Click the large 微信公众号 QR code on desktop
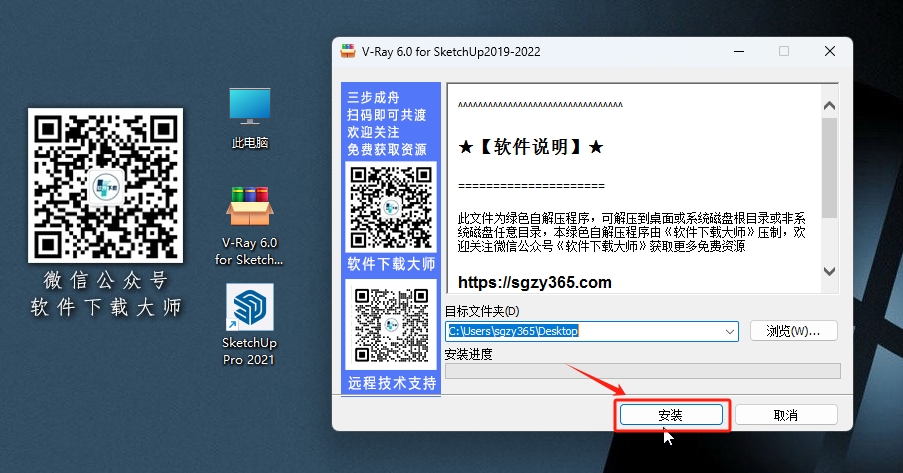Image resolution: width=903 pixels, height=473 pixels. coord(105,186)
